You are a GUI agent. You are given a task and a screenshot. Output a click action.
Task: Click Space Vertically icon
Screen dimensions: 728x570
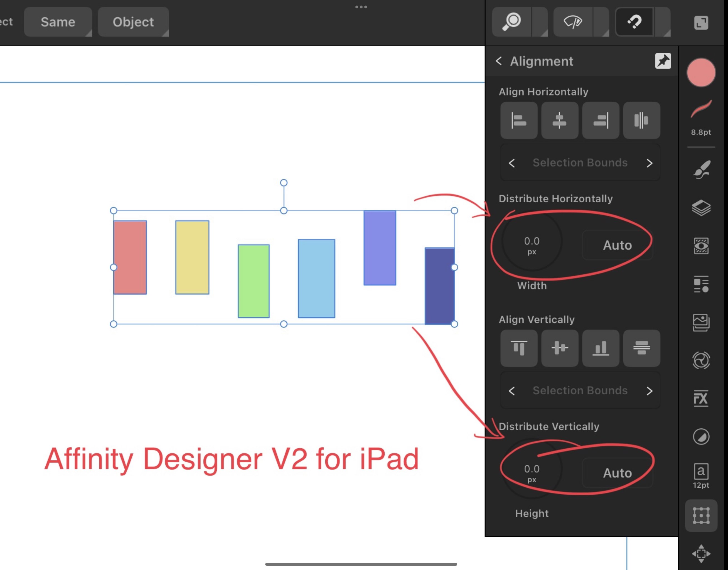click(641, 348)
